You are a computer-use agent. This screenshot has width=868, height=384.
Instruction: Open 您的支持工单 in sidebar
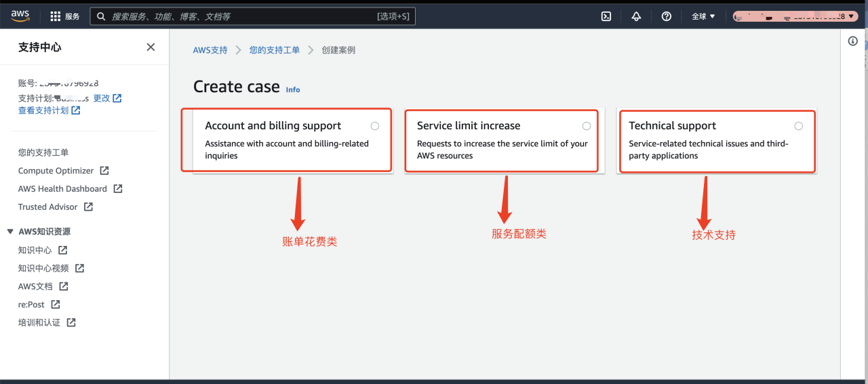pyautogui.click(x=43, y=152)
